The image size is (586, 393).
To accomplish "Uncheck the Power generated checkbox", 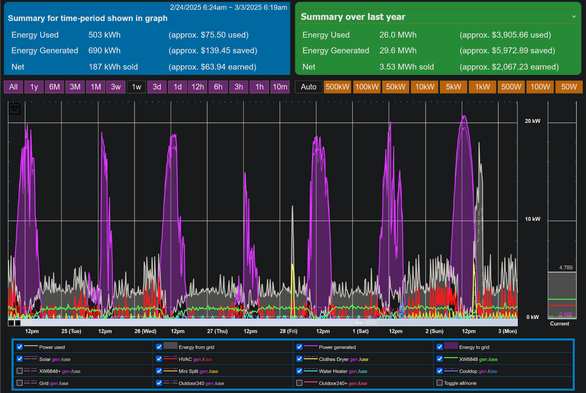I will 299,347.
